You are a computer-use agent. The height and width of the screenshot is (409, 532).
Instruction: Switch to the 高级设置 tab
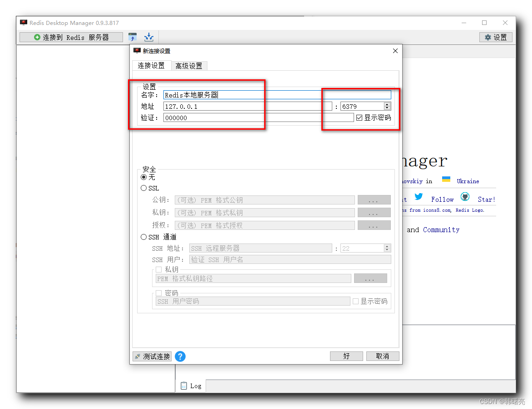(189, 66)
